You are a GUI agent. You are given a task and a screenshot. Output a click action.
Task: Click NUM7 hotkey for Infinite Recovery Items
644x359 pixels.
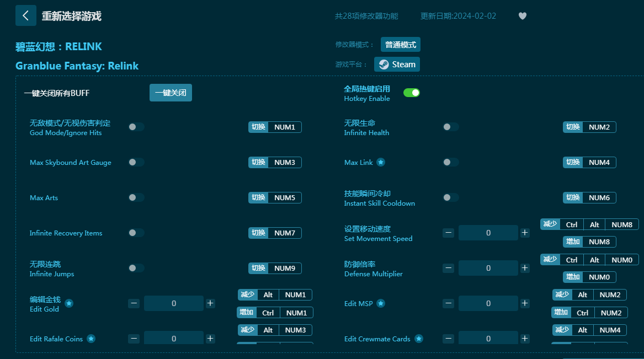click(x=275, y=233)
